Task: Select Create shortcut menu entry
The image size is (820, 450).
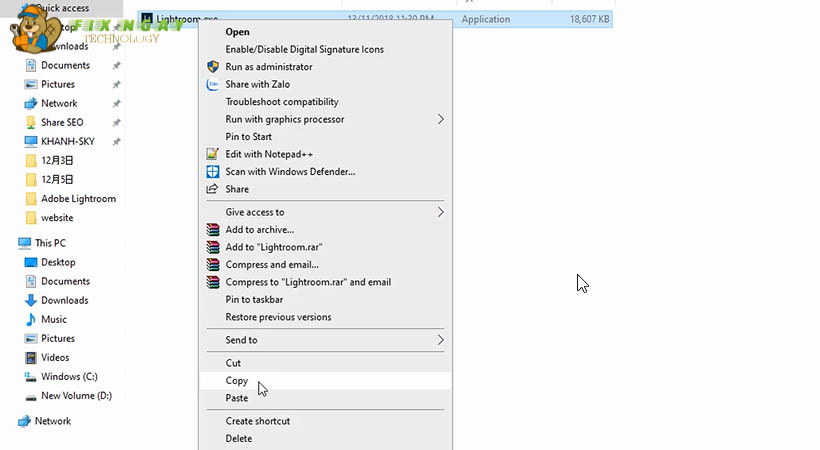Action: [x=258, y=421]
